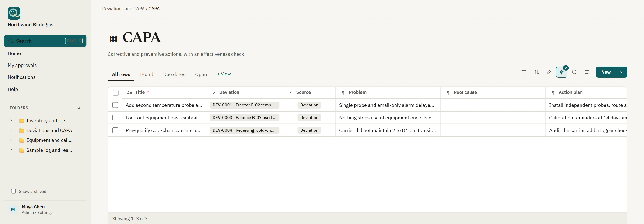Open the sort rows icon

(536, 72)
